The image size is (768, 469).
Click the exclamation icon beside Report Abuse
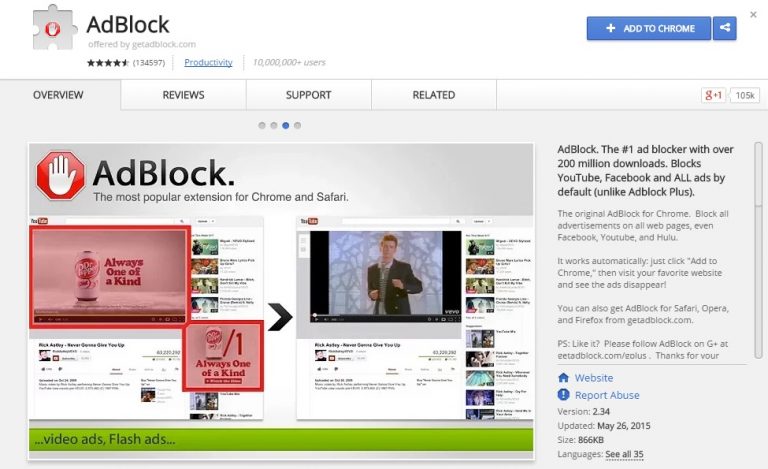coord(563,395)
